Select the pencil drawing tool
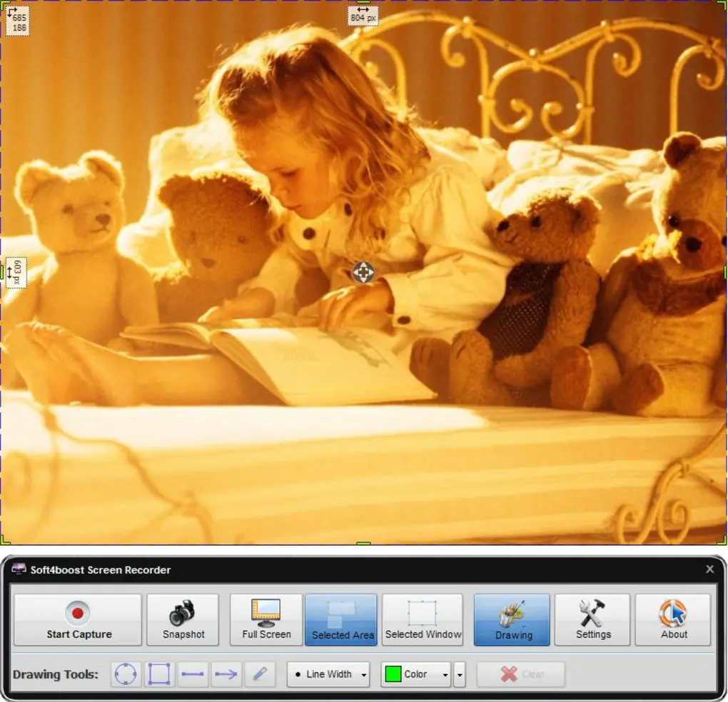Image resolution: width=728 pixels, height=702 pixels. (x=261, y=674)
